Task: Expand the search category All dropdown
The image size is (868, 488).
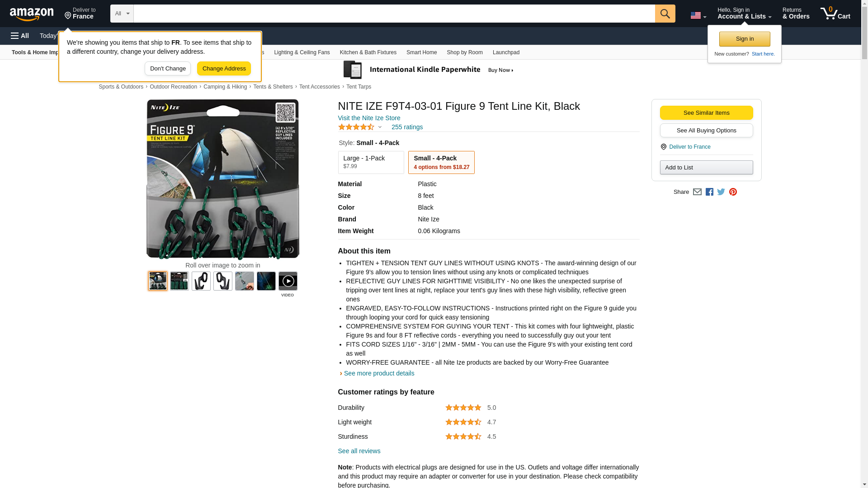Action: tap(122, 14)
